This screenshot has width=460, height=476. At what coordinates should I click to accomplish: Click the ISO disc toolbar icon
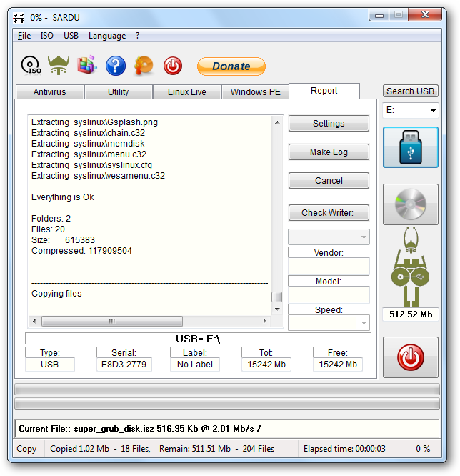31,65
